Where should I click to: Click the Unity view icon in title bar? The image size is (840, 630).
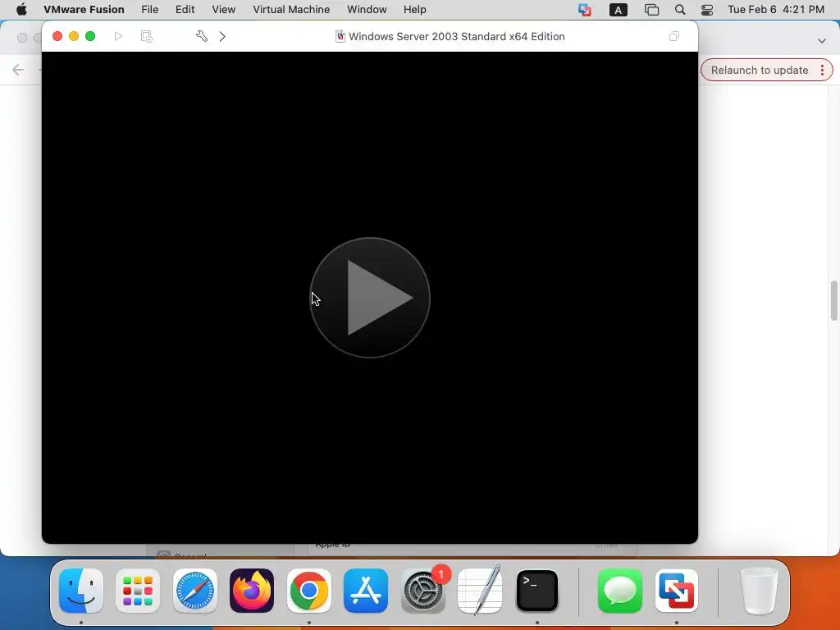point(674,36)
